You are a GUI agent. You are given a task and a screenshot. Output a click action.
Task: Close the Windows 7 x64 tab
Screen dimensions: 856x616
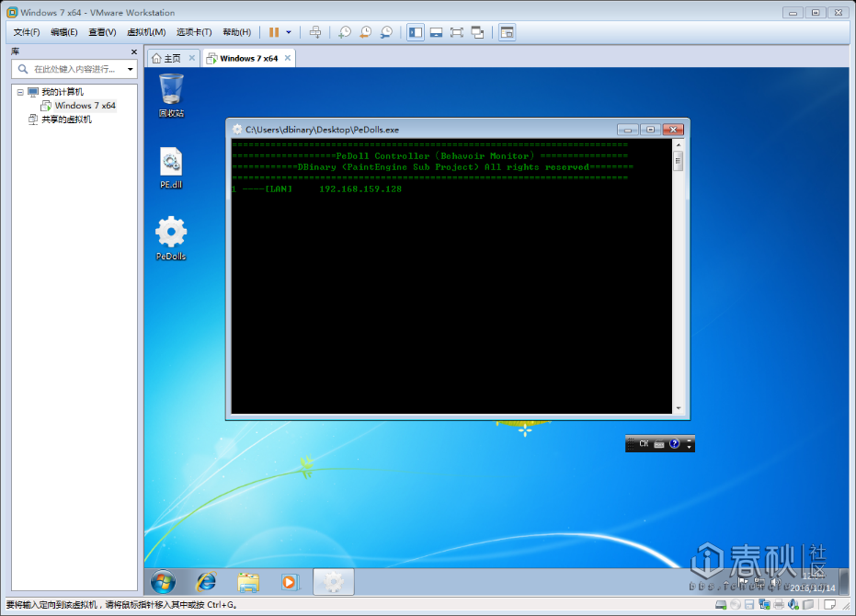[x=287, y=58]
